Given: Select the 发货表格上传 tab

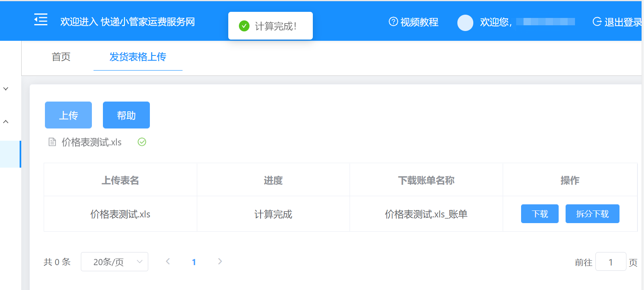Looking at the screenshot, I should pyautogui.click(x=138, y=57).
